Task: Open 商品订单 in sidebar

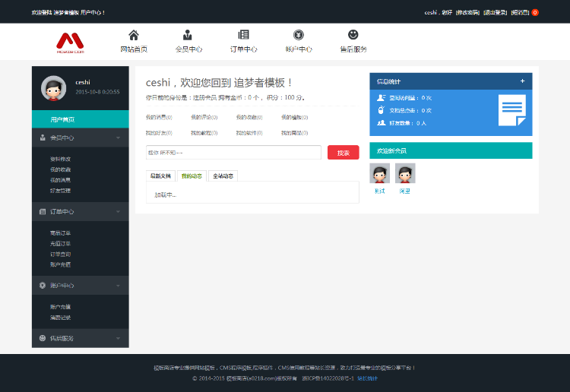Action: 60,233
